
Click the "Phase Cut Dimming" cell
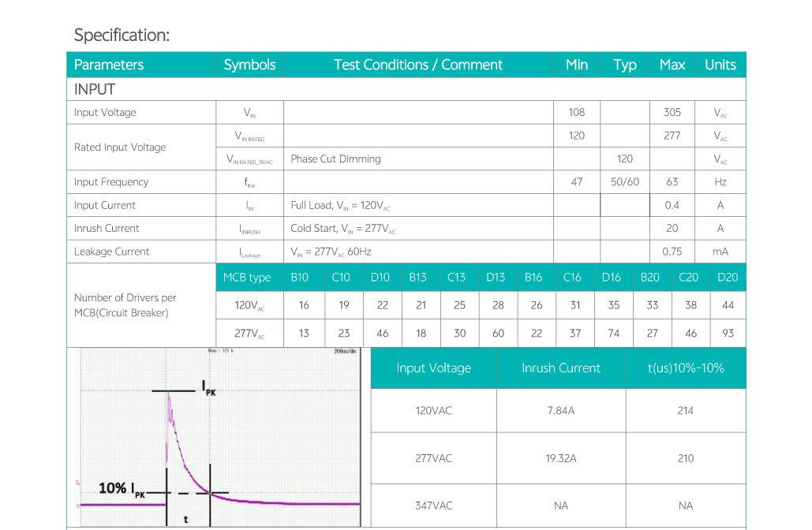[x=335, y=159]
